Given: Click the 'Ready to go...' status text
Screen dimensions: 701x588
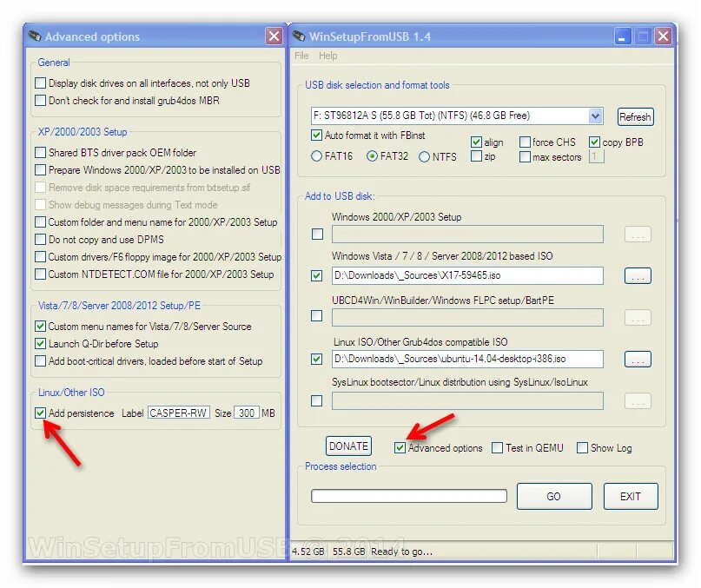Looking at the screenshot, I should pyautogui.click(x=401, y=552).
